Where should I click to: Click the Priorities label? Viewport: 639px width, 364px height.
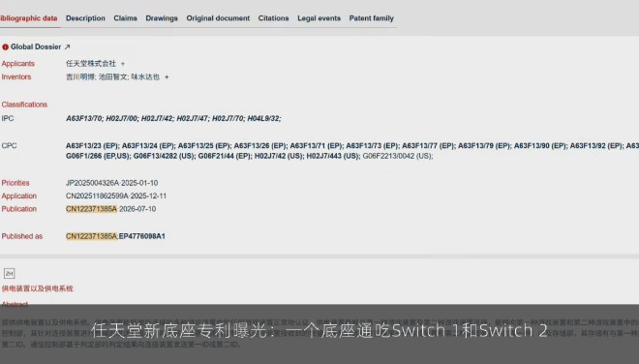[15, 183]
